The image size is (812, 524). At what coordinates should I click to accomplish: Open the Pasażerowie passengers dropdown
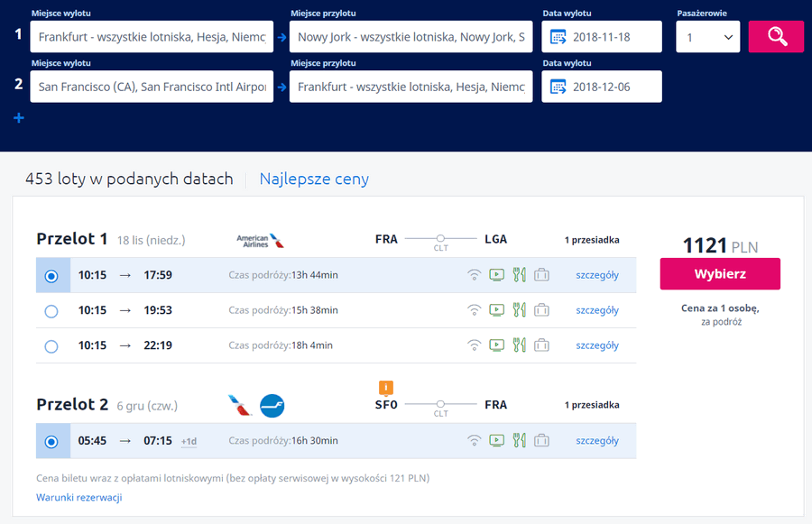708,37
